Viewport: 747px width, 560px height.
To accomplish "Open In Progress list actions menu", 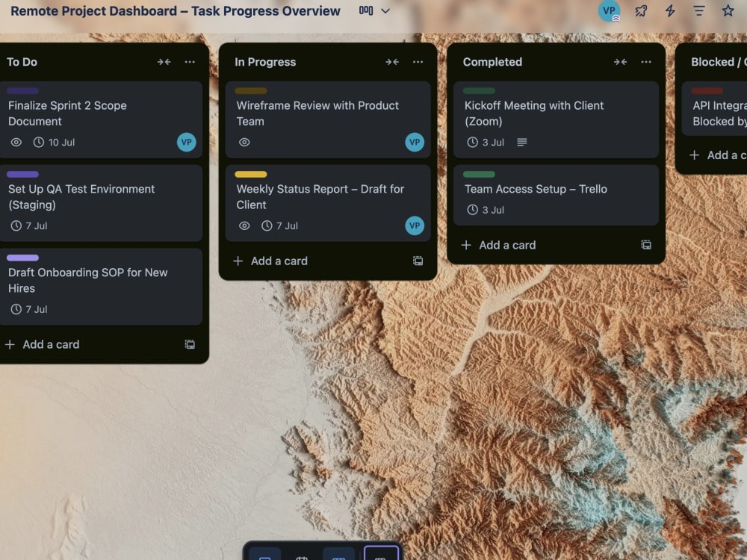I will tap(418, 62).
